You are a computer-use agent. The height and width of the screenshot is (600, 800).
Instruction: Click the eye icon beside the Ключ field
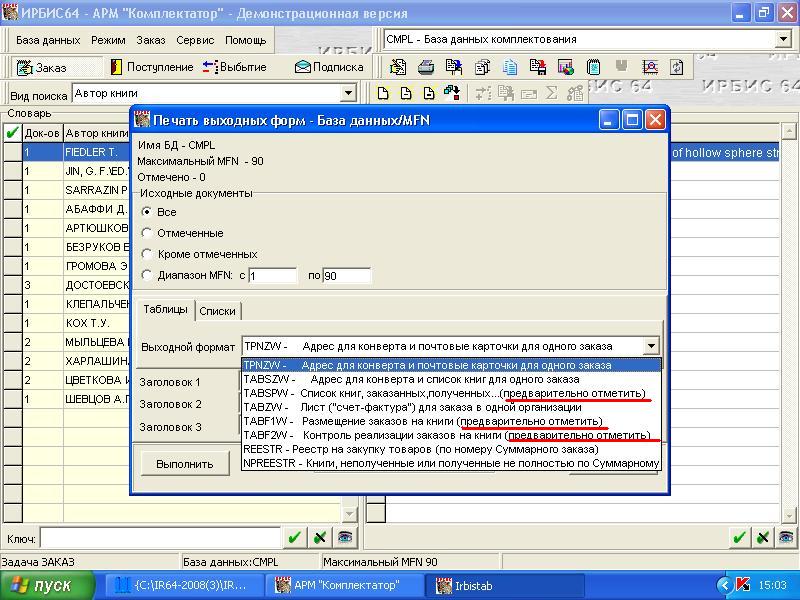click(x=345, y=537)
